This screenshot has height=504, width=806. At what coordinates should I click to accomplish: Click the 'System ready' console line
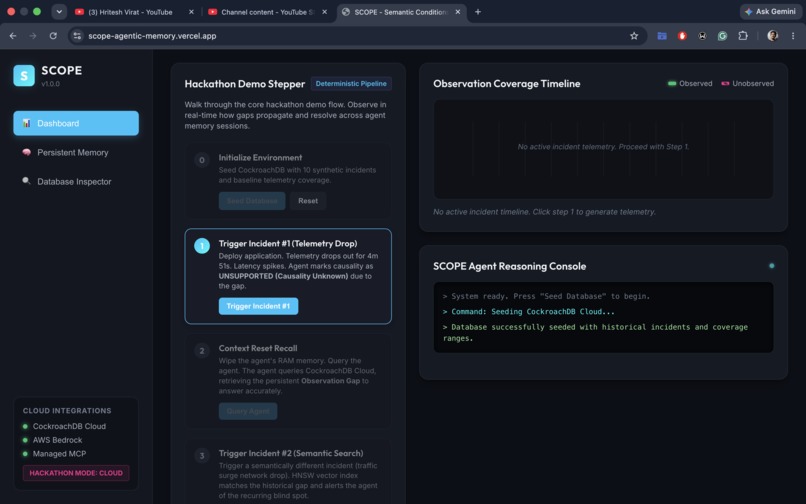tap(546, 296)
